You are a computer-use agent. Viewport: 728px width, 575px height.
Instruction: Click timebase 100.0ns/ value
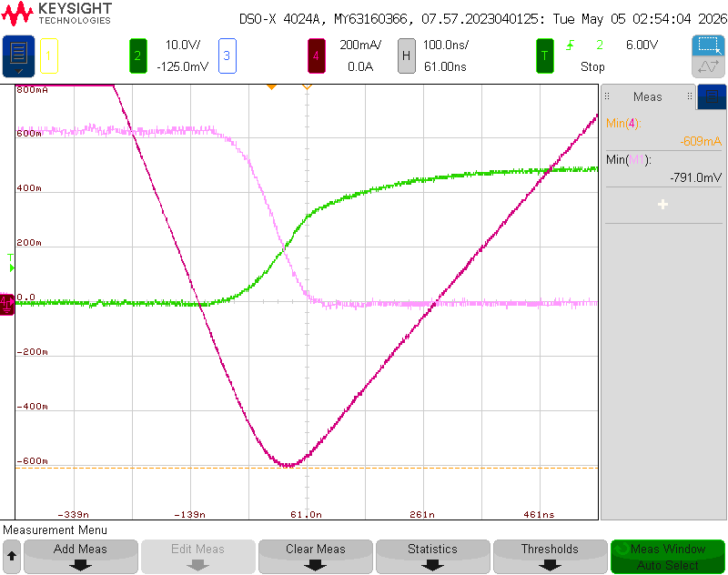click(x=446, y=45)
